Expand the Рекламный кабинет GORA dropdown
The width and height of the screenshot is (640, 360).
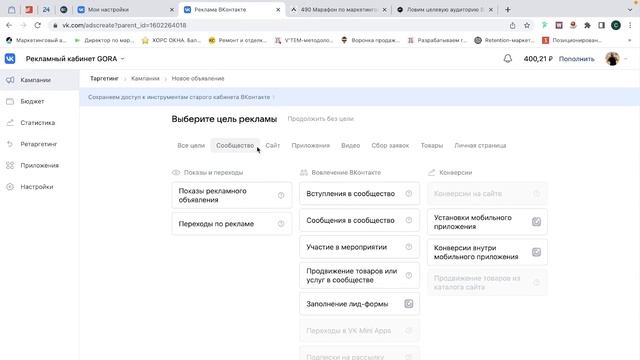click(x=75, y=59)
